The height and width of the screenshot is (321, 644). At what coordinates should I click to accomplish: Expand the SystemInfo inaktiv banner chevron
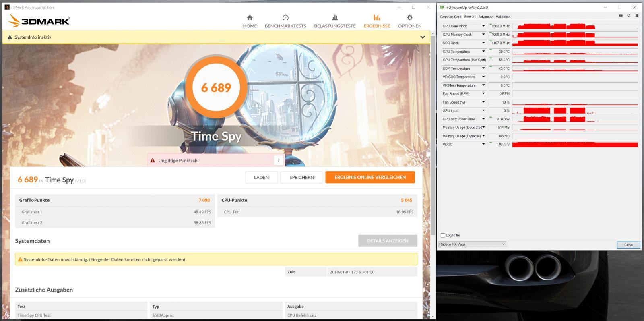[x=423, y=37]
